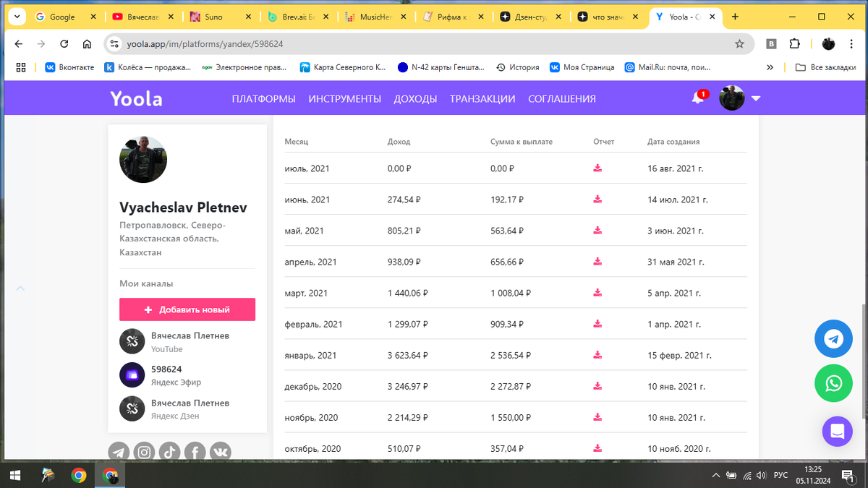Bookmark this page with the star icon

[739, 44]
